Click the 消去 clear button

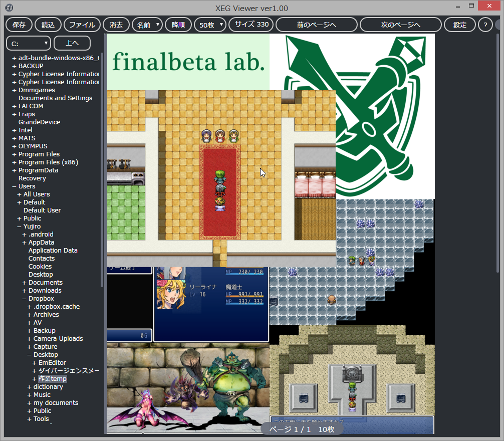tap(116, 25)
